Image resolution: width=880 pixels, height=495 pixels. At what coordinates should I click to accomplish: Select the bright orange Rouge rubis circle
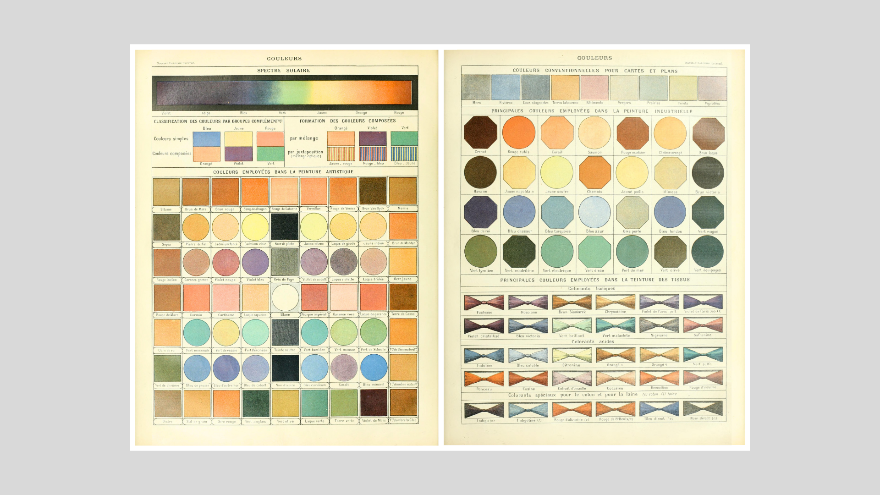[x=519, y=133]
